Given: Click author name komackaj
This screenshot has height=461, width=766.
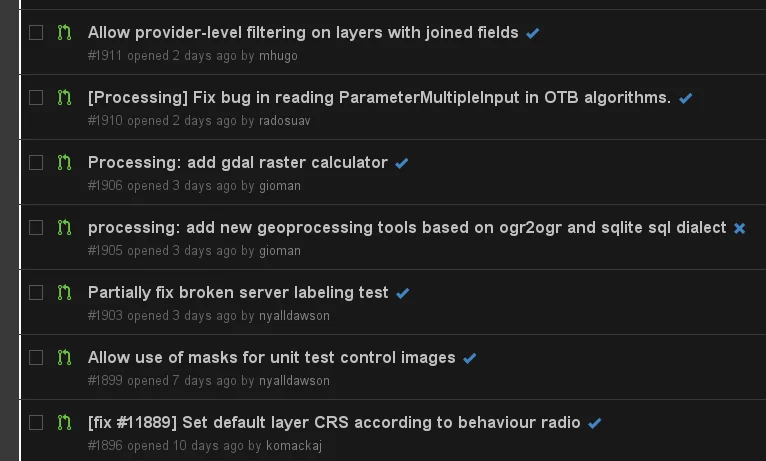Looking at the screenshot, I should [294, 446].
